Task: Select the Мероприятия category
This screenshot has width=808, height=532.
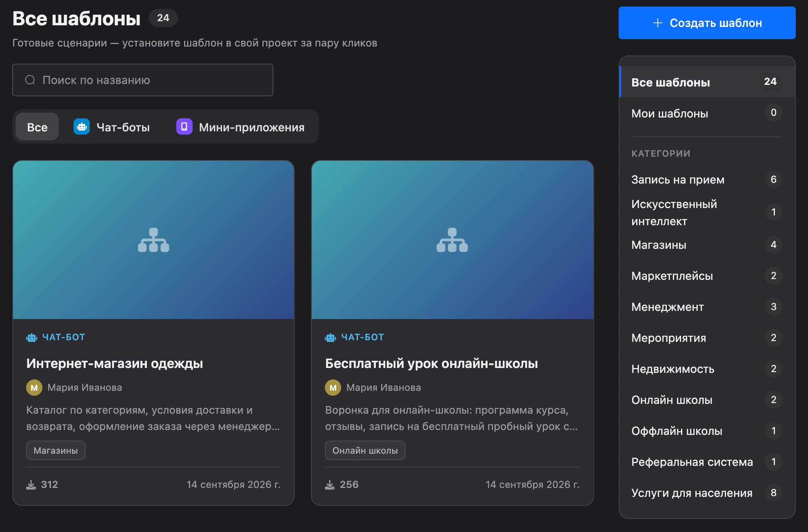Action: click(x=707, y=338)
